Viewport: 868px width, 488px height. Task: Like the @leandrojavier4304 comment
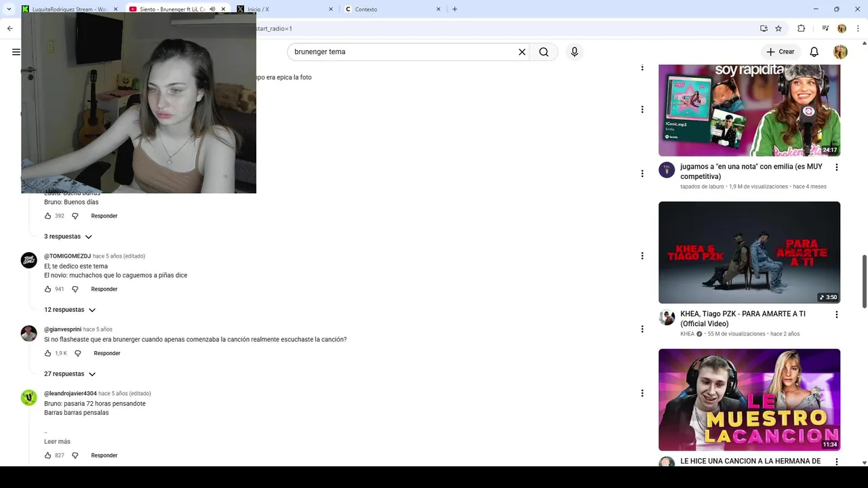click(47, 455)
